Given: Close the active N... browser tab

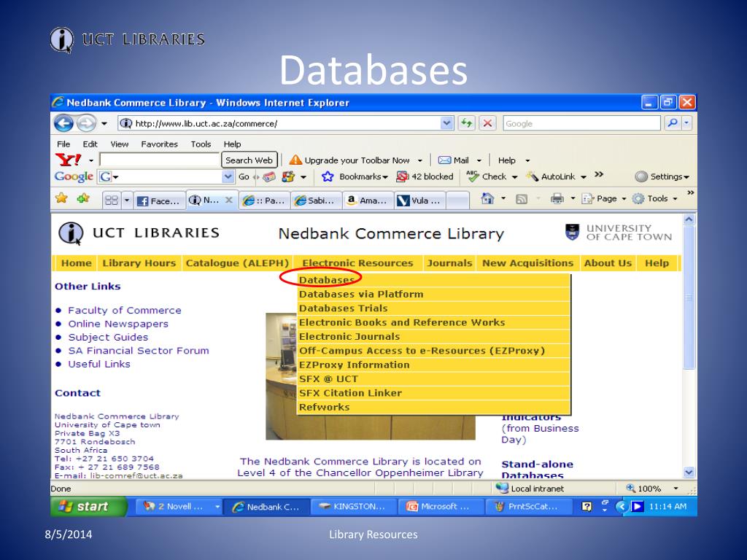Looking at the screenshot, I should tap(228, 200).
